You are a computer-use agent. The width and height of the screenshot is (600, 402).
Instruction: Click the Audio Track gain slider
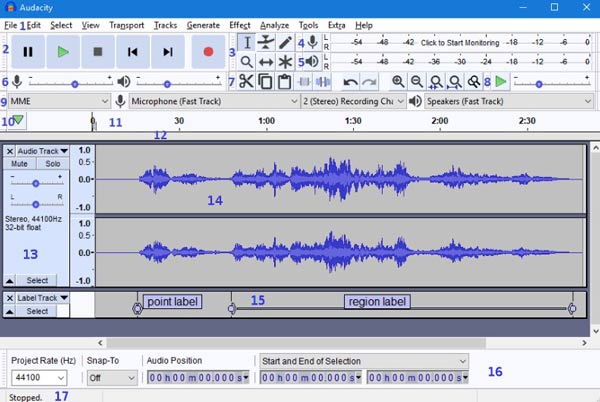click(36, 183)
